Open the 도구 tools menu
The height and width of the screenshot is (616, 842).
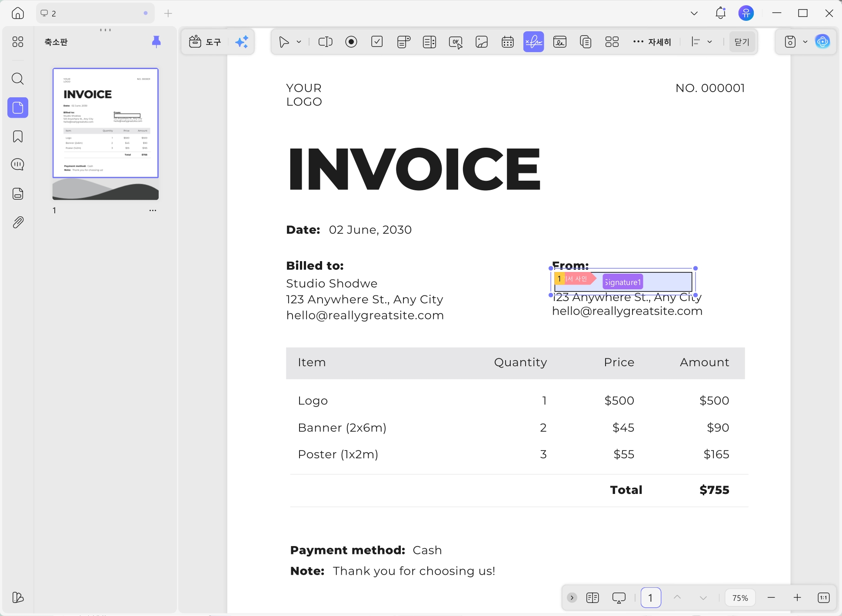click(x=205, y=42)
